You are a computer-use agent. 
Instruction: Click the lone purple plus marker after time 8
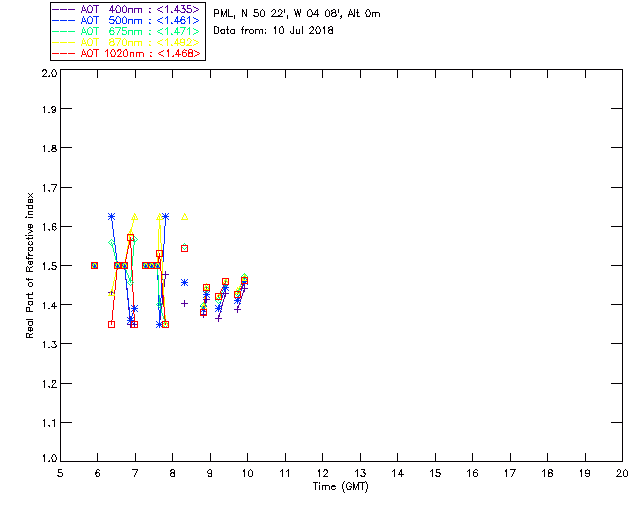184,303
